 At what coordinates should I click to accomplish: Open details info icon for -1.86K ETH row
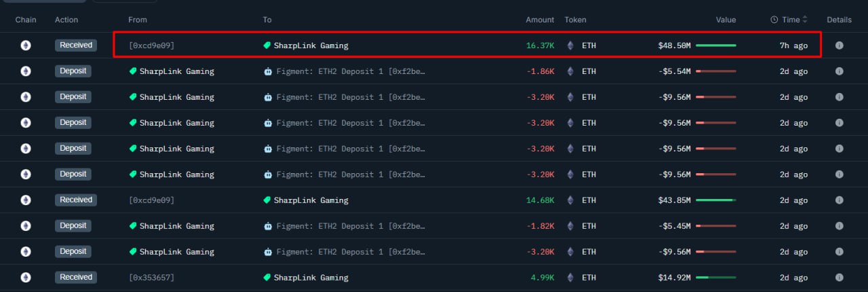point(839,71)
